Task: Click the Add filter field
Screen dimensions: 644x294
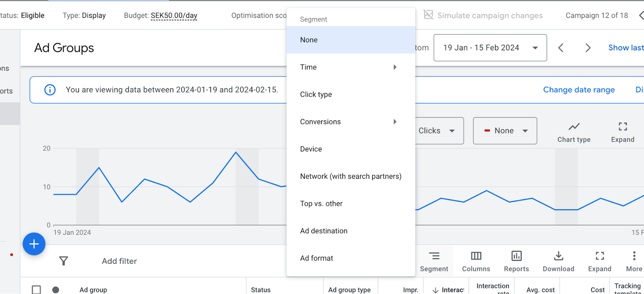Action: 119,261
